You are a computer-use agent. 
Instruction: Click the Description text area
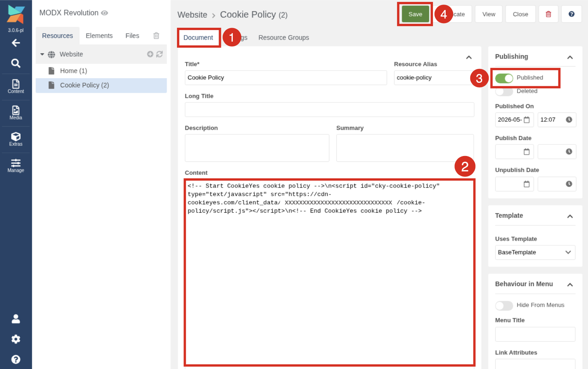click(x=257, y=148)
